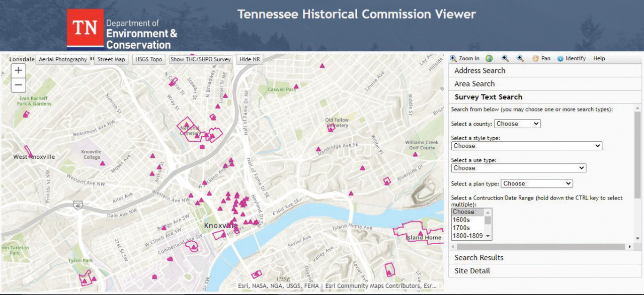Select the Identify info tool
The image size is (644, 295).
click(x=572, y=58)
